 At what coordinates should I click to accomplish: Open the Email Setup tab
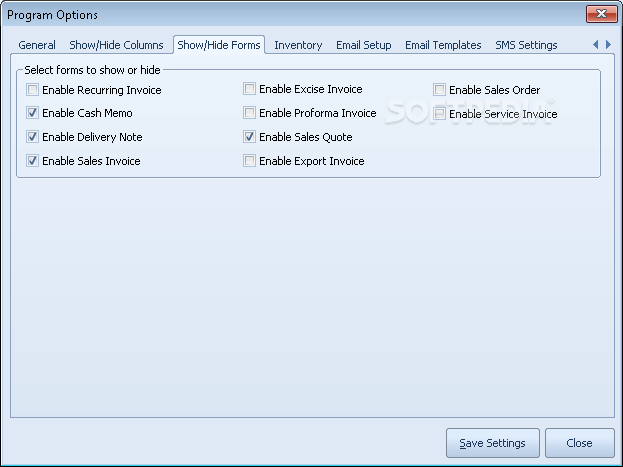[x=364, y=45]
